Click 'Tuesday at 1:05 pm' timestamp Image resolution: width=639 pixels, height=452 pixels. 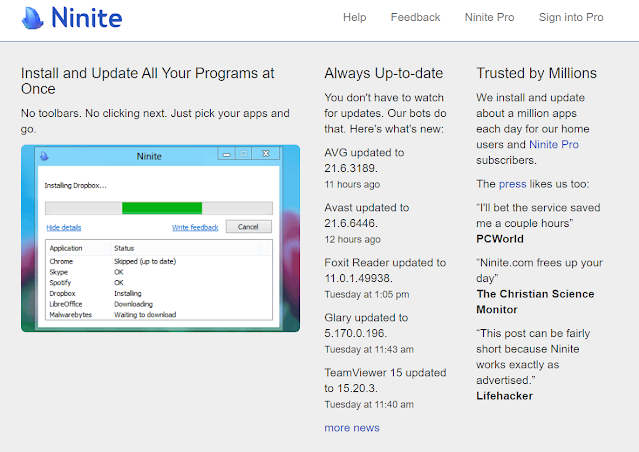click(367, 294)
